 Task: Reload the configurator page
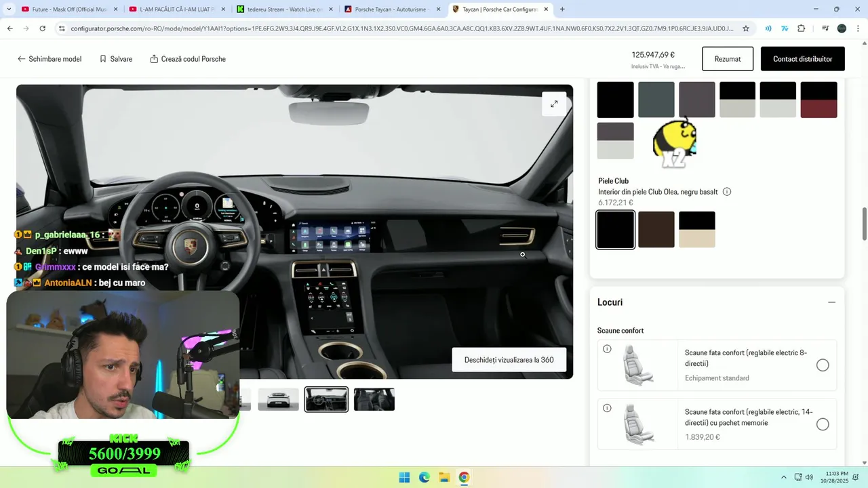[42, 28]
